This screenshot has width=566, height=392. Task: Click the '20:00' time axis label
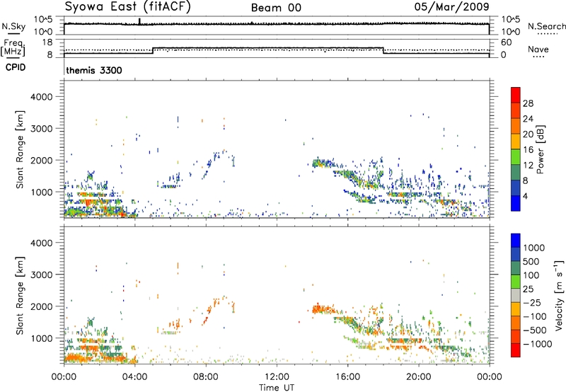click(418, 377)
